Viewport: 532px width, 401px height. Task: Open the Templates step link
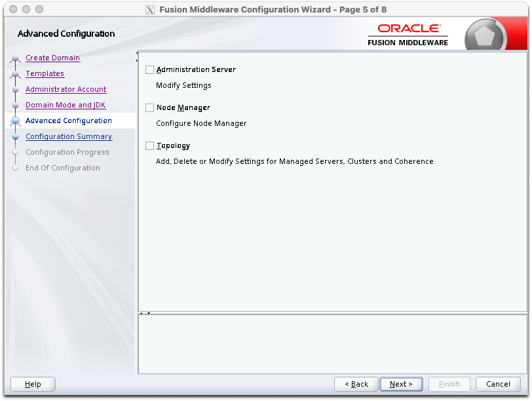[x=45, y=73]
